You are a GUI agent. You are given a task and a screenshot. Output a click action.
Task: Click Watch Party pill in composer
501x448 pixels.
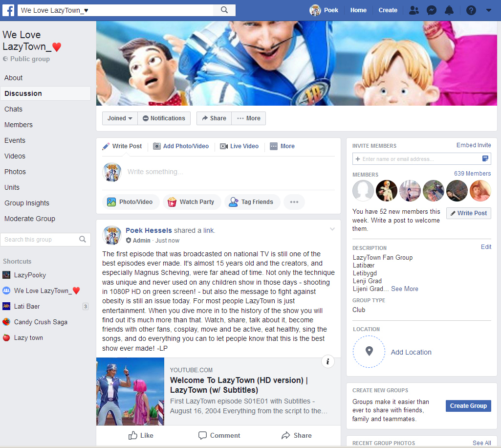point(192,202)
